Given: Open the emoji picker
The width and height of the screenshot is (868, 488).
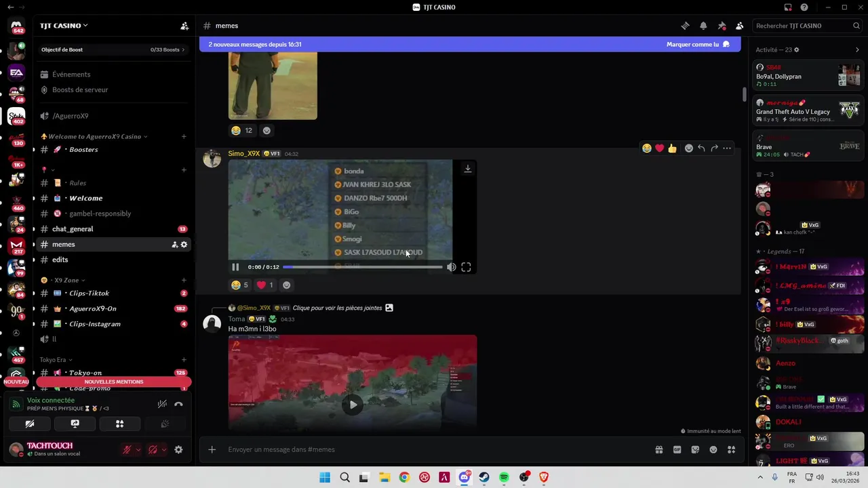Looking at the screenshot, I should point(713,449).
